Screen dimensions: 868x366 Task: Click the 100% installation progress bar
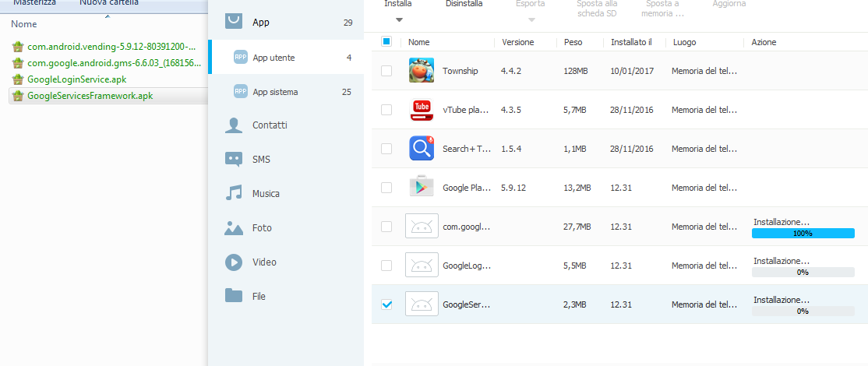coord(803,234)
